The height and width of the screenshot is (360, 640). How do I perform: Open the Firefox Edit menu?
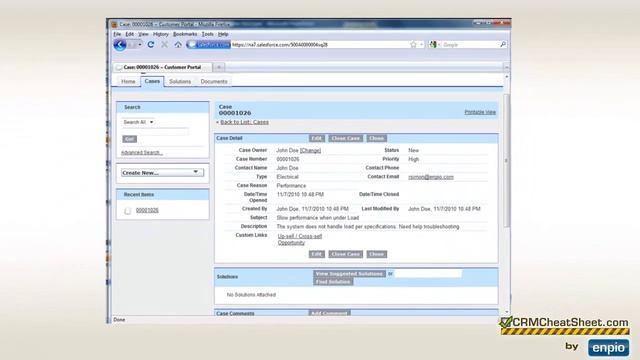130,34
